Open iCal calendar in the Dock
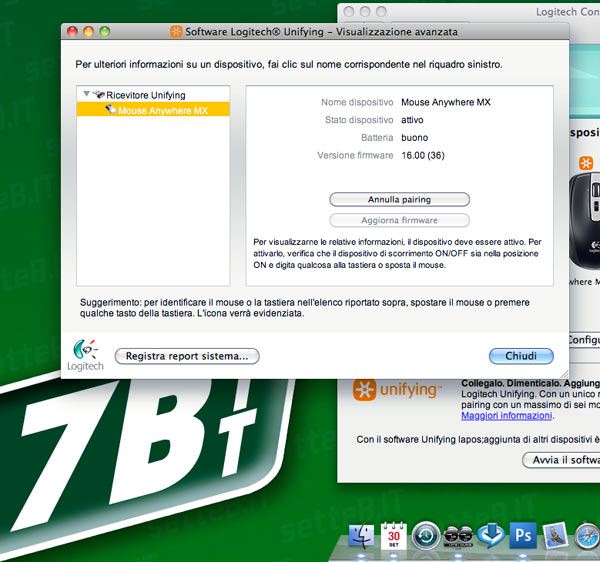The image size is (600, 562). tap(394, 537)
